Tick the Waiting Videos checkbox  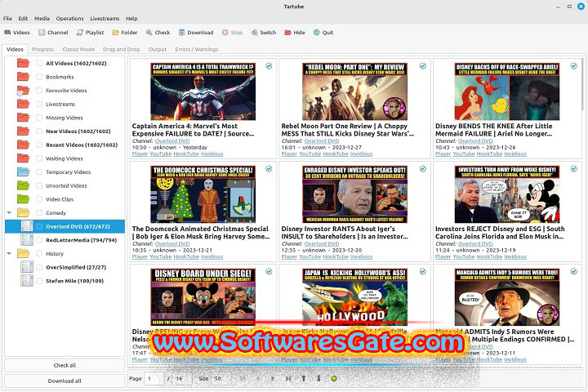pyautogui.click(x=39, y=158)
